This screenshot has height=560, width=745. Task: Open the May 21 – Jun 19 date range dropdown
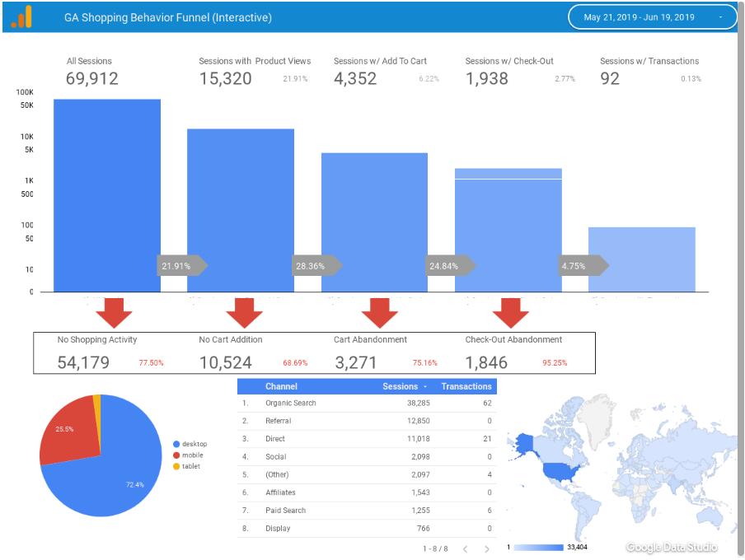click(x=653, y=17)
